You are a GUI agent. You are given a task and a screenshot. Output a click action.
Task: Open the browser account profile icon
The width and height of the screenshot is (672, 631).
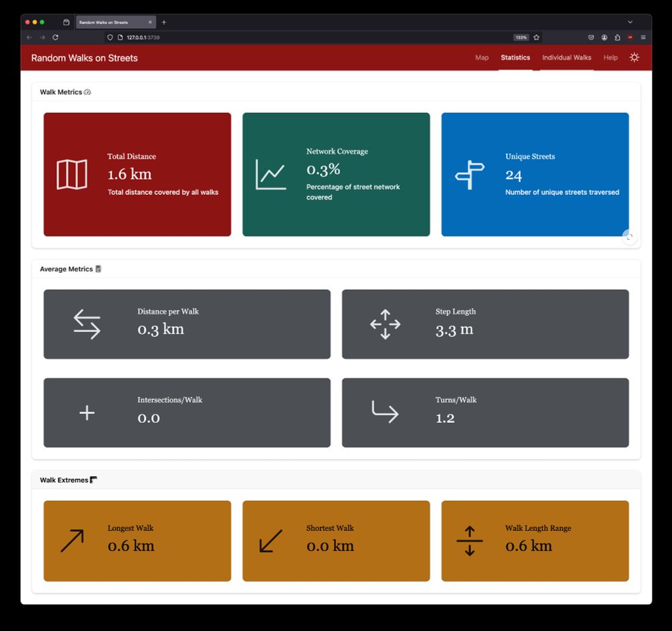pyautogui.click(x=604, y=37)
